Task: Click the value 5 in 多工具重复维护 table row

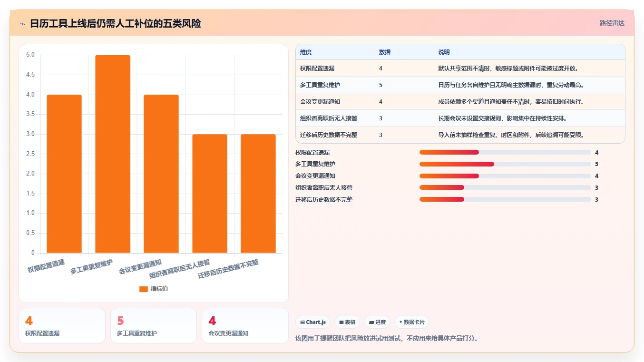Action: (x=381, y=85)
